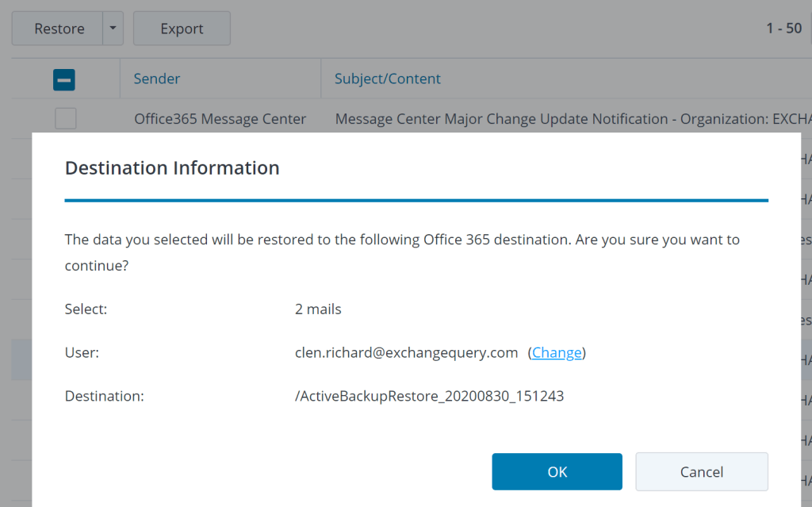Click the Export button
The height and width of the screenshot is (507, 812).
pos(182,29)
